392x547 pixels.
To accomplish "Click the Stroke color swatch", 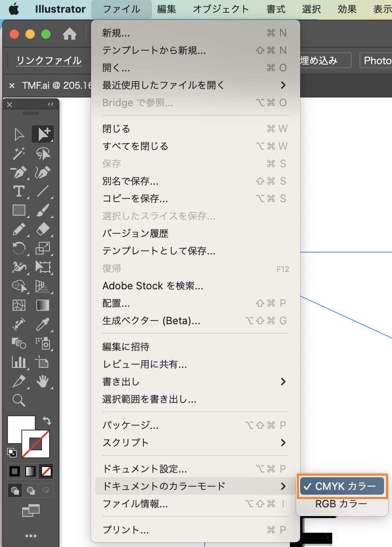I will (36, 444).
